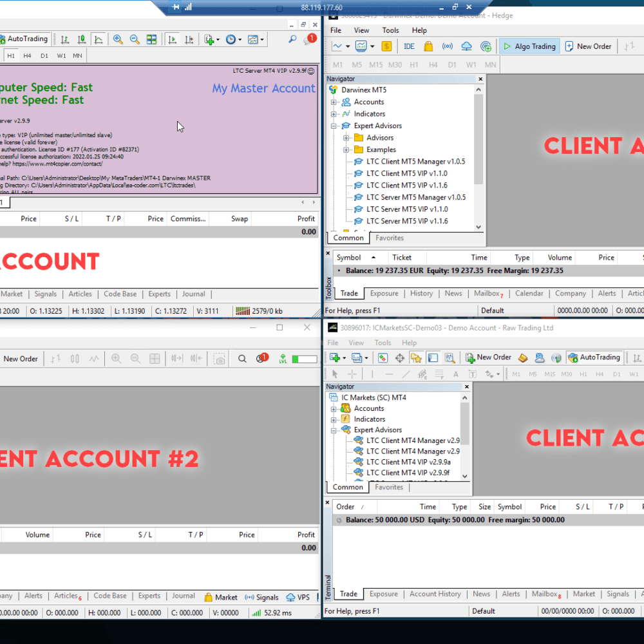Select MN timeframe in master MT4
644x644 pixels.
click(x=77, y=55)
